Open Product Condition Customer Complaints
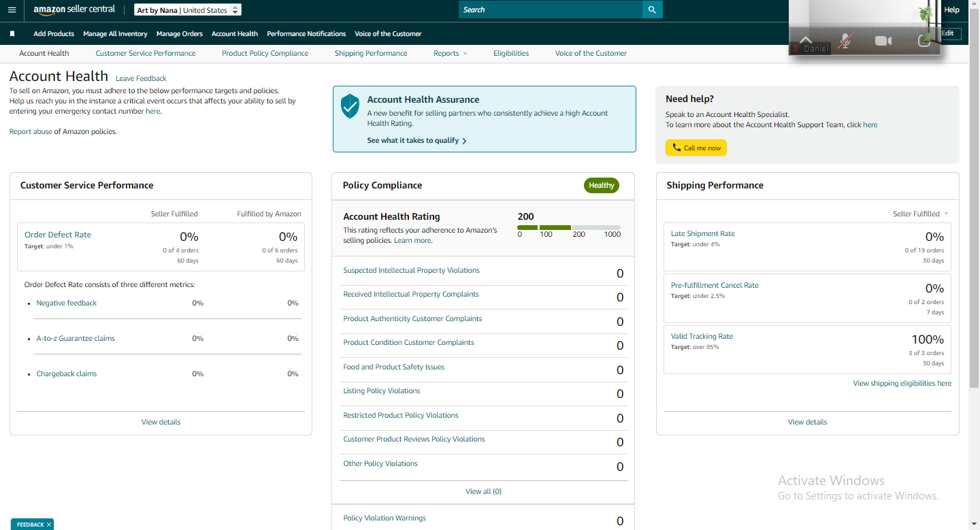This screenshot has height=530, width=980. pos(408,342)
